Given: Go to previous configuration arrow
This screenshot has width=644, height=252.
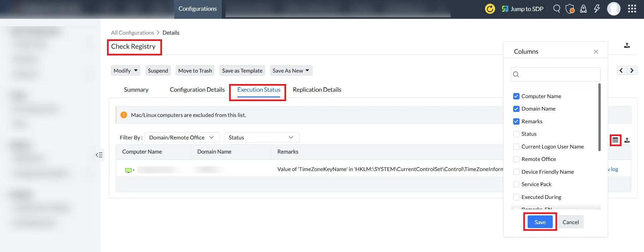Looking at the screenshot, I should coord(622,71).
